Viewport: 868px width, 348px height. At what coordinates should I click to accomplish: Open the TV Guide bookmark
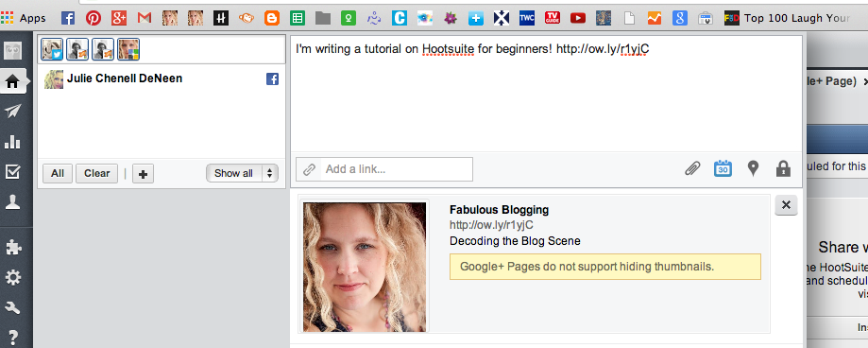coord(553,18)
